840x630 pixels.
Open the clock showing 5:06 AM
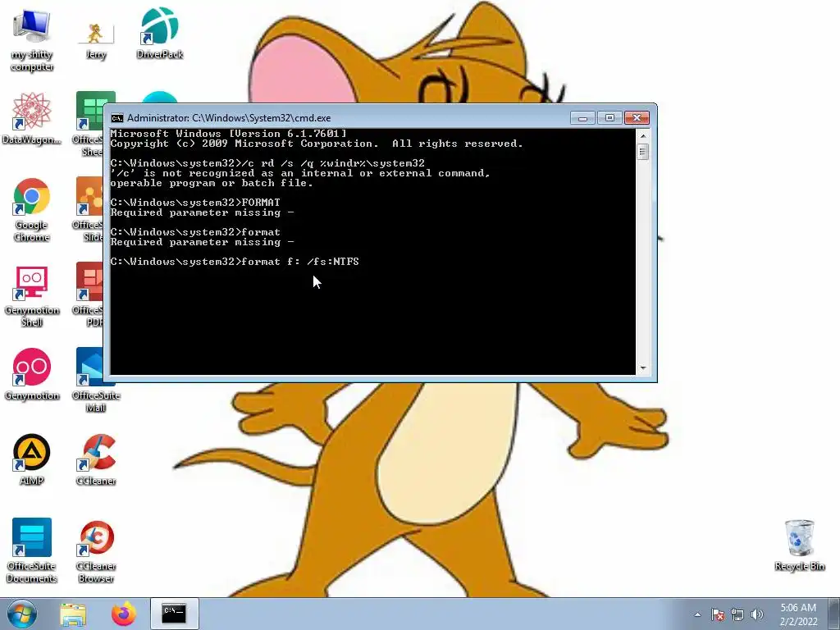[x=798, y=614]
